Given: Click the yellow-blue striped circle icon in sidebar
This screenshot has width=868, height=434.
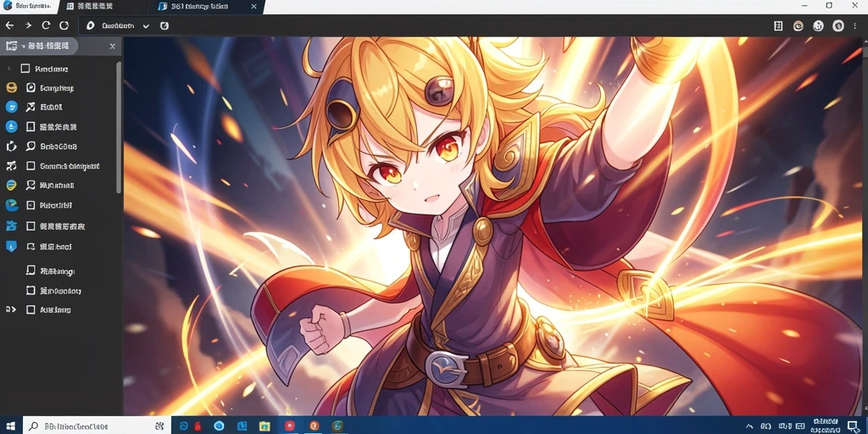Looking at the screenshot, I should coord(12,185).
